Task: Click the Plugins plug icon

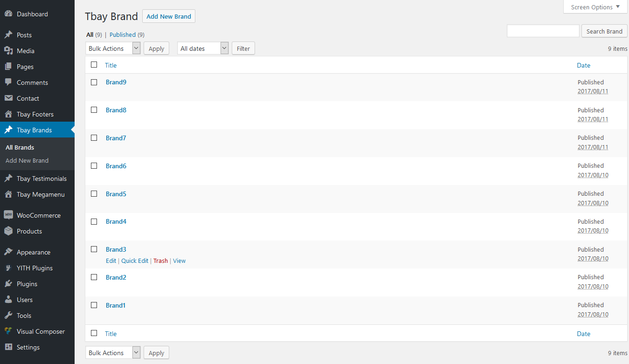Action: pyautogui.click(x=8, y=284)
